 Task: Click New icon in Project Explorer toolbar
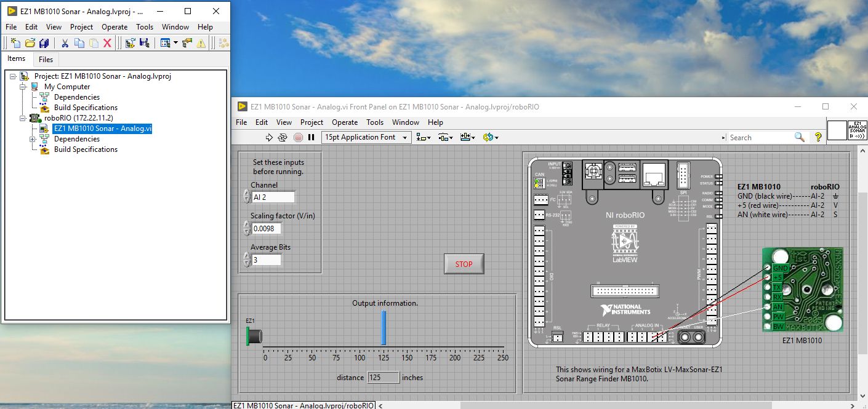pyautogui.click(x=16, y=43)
